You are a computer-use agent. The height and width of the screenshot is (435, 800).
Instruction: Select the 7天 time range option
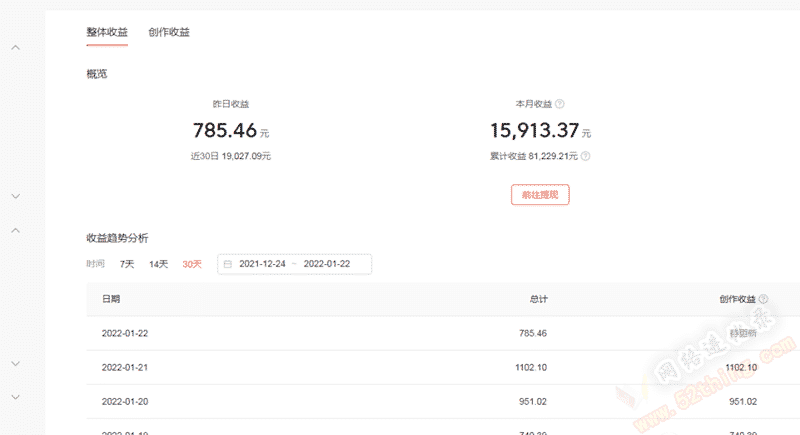[127, 264]
